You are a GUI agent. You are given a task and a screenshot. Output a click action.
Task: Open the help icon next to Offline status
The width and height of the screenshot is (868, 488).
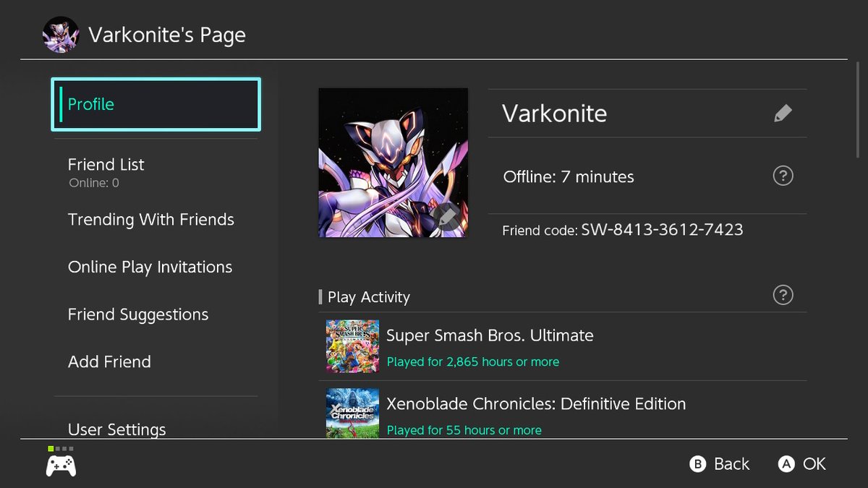click(783, 176)
